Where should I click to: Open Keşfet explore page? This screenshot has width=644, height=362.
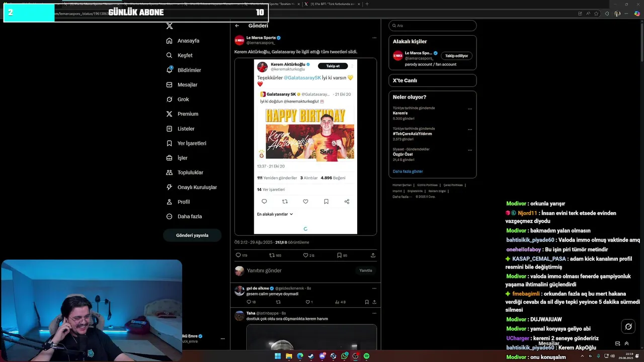tap(180, 55)
